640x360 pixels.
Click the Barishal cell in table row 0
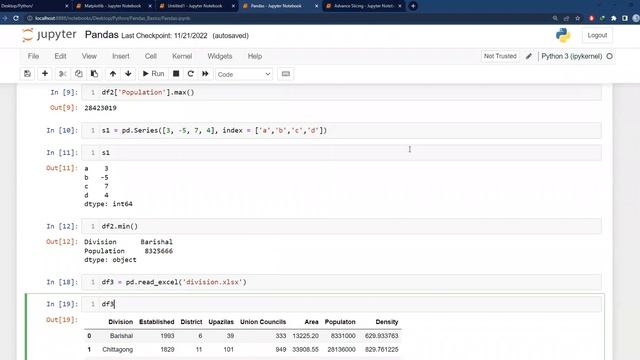[121, 336]
